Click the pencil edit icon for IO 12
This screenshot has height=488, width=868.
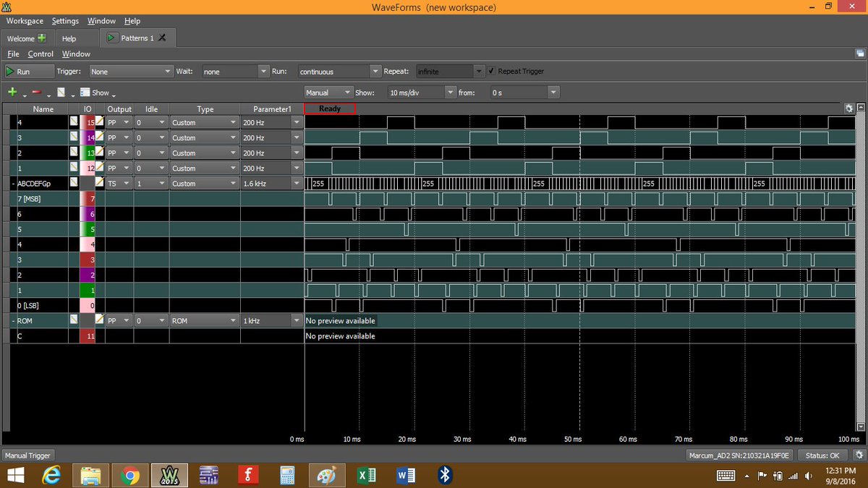pos(101,168)
